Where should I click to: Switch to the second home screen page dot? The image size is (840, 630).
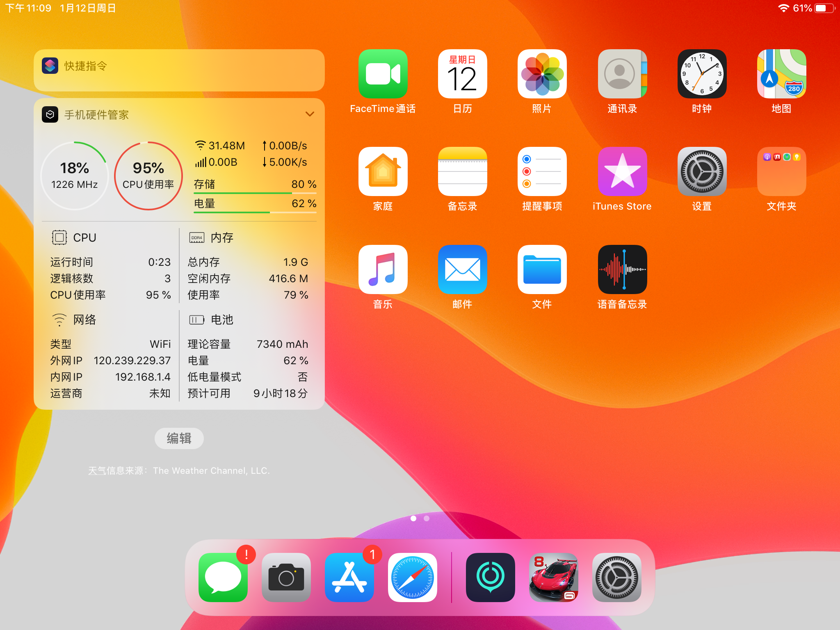point(427,518)
